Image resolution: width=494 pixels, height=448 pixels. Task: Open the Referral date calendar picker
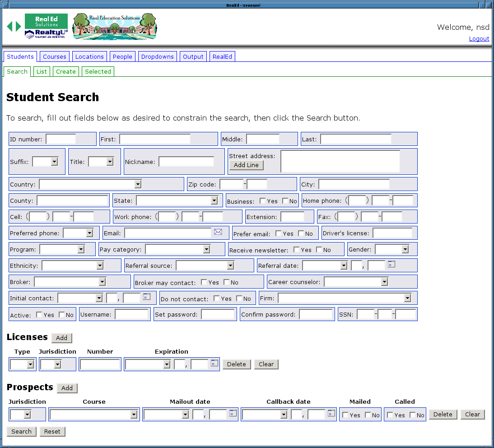[x=391, y=265]
